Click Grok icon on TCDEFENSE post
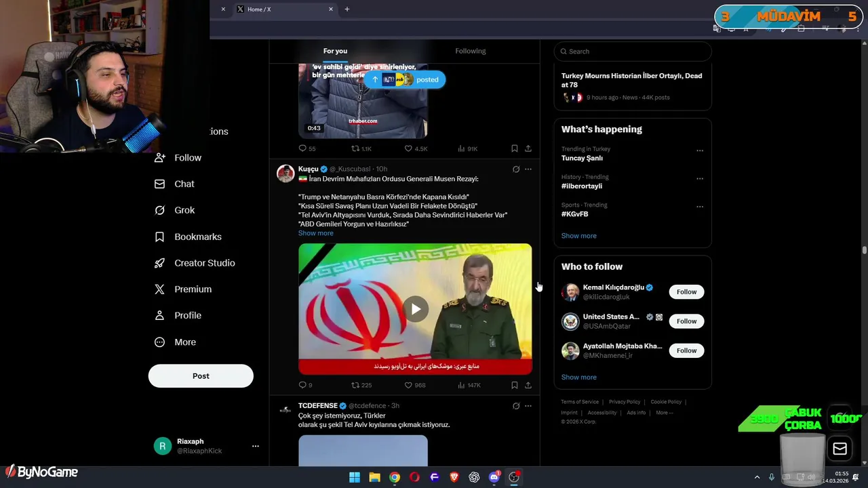 (516, 406)
